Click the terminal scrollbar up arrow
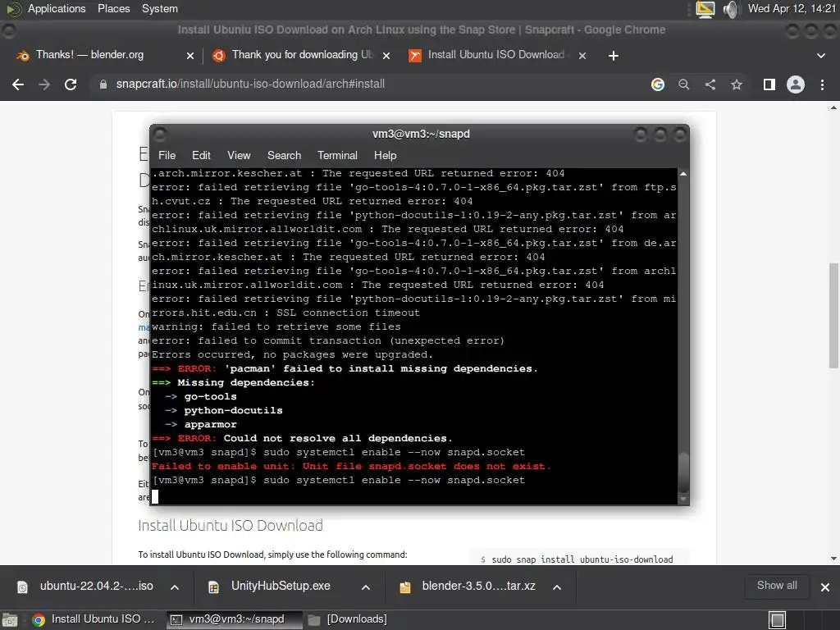Viewport: 840px width, 630px height. pyautogui.click(x=683, y=174)
